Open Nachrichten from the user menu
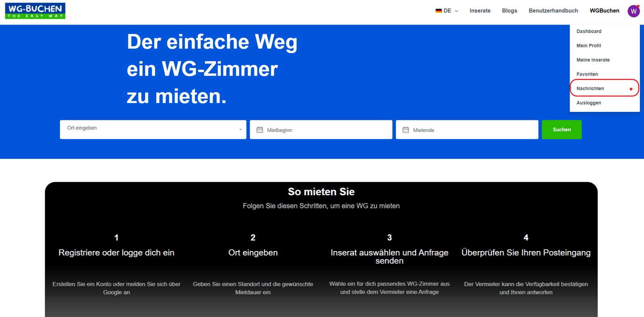The image size is (644, 317). (x=605, y=88)
